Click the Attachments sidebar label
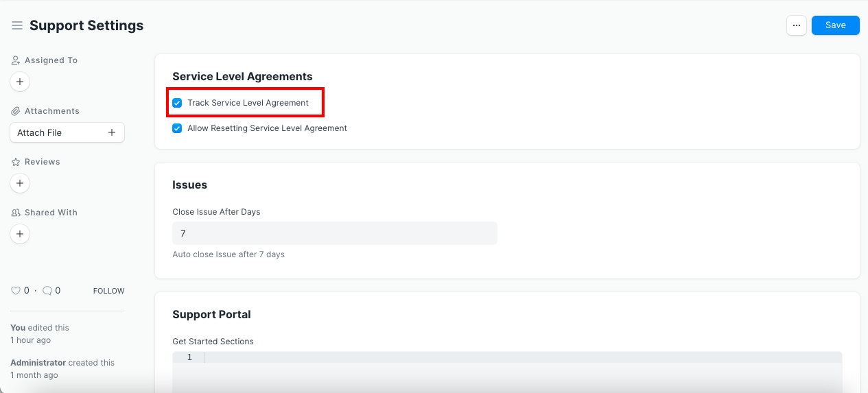The image size is (868, 393). click(51, 111)
